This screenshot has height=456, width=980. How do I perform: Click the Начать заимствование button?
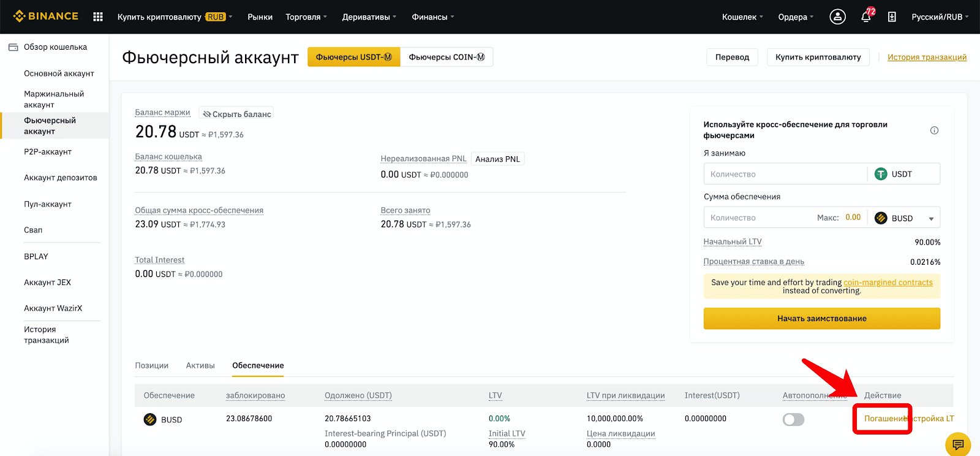(821, 318)
